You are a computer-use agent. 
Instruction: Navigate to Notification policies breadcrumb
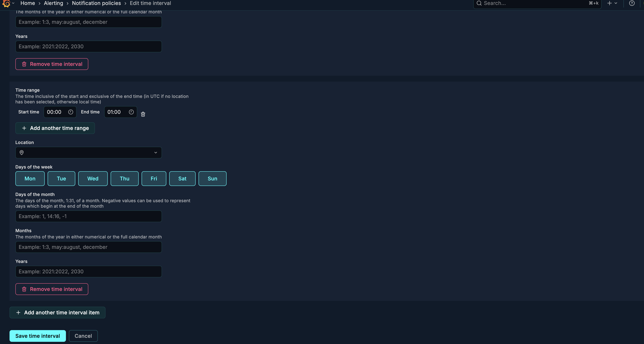(96, 3)
